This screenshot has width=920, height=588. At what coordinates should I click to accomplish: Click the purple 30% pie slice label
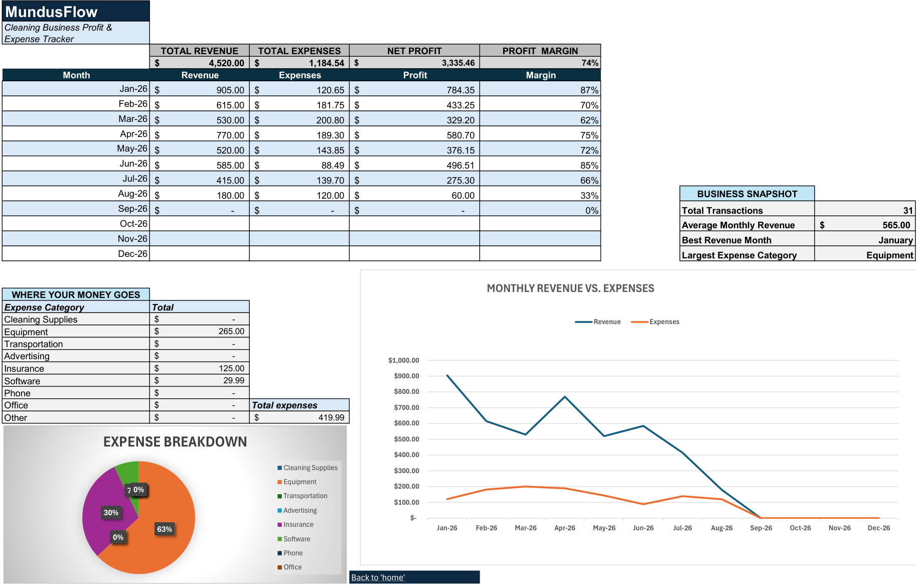click(x=111, y=512)
